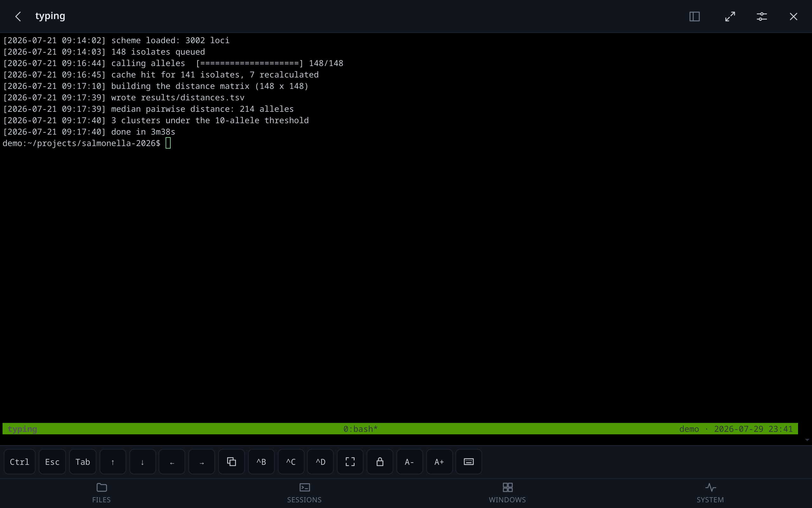Open the FILES tab
The height and width of the screenshot is (508, 812).
point(101,493)
